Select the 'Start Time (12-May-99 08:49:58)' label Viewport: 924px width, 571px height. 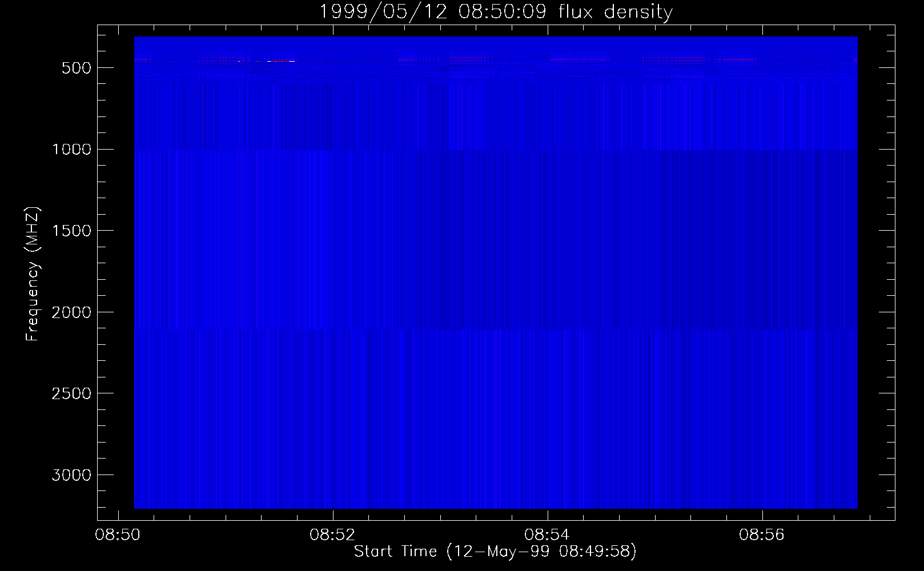[495, 552]
